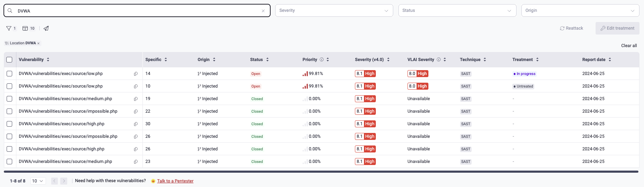Sort by VLAI Severity column arrows
The width and height of the screenshot is (644, 187).
point(445,60)
